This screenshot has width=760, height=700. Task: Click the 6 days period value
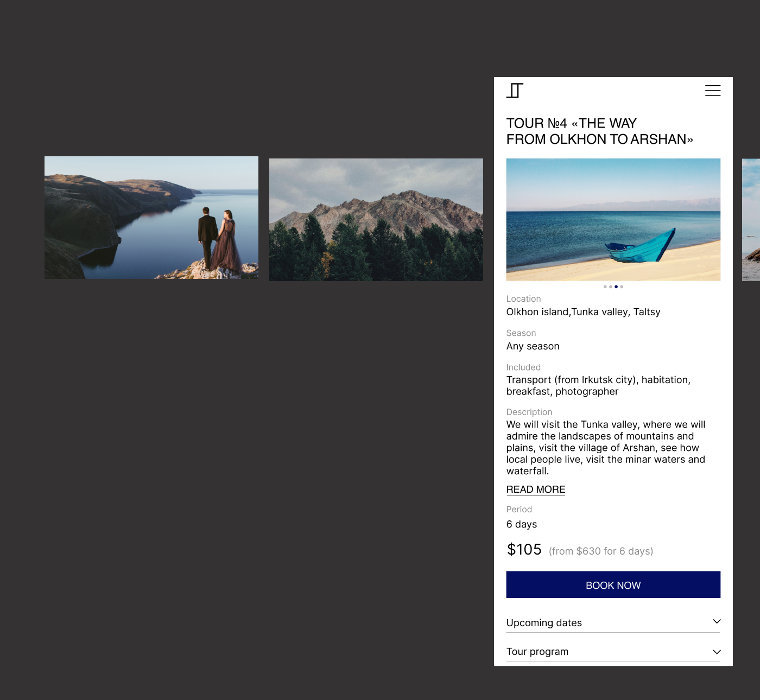click(x=522, y=524)
